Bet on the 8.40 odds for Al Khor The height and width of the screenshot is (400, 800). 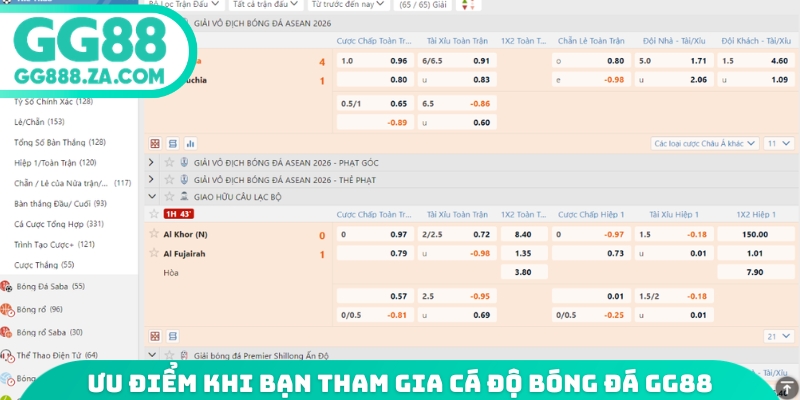tap(524, 234)
